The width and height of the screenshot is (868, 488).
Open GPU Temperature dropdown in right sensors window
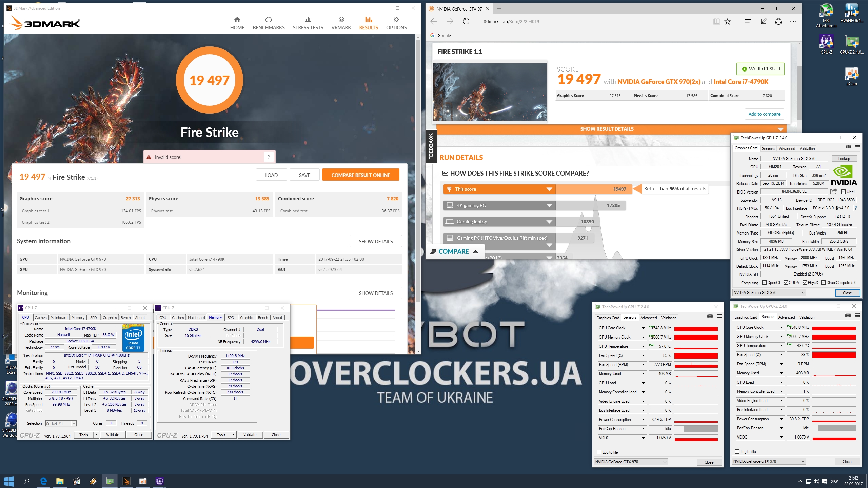(x=781, y=346)
